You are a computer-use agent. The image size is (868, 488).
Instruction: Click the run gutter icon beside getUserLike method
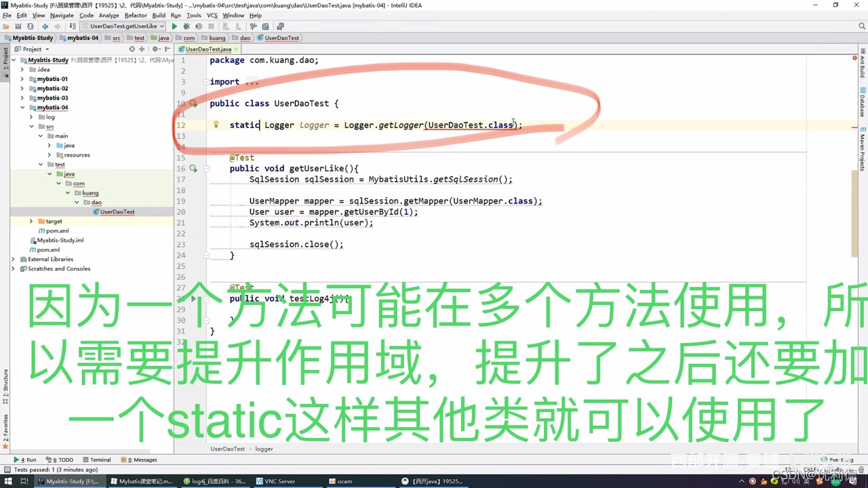click(x=194, y=169)
